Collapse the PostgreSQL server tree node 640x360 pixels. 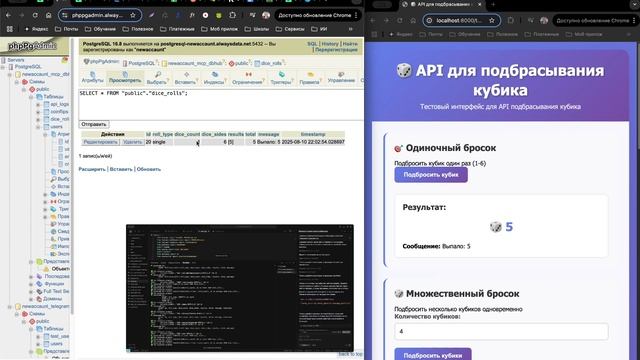tap(4, 67)
